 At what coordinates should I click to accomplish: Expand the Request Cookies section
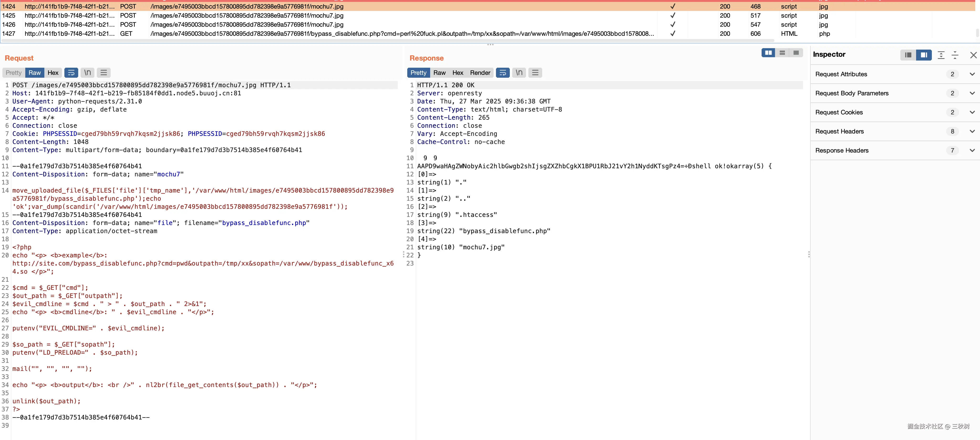pyautogui.click(x=972, y=112)
